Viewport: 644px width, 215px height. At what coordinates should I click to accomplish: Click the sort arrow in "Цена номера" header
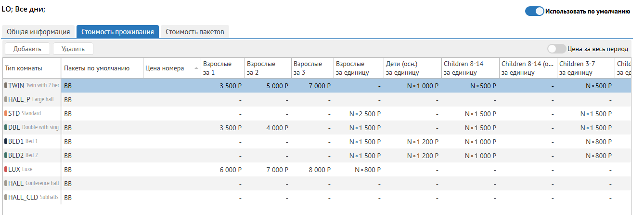click(x=196, y=68)
